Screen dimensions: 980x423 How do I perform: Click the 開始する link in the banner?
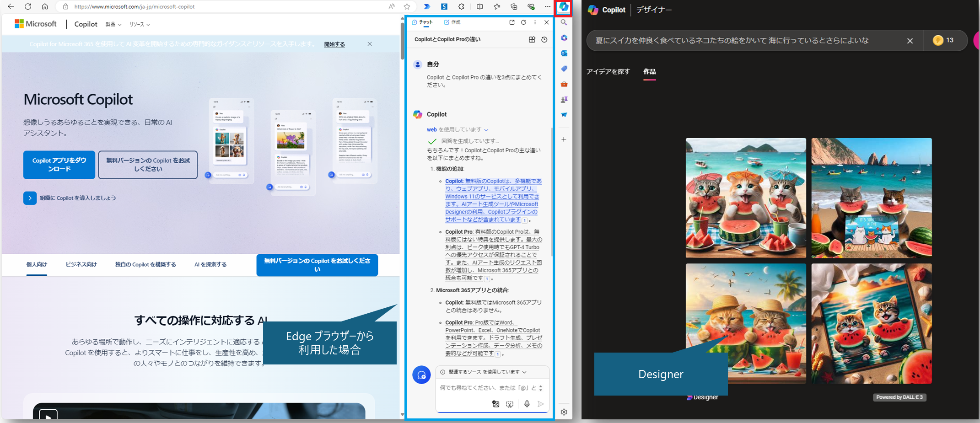334,44
